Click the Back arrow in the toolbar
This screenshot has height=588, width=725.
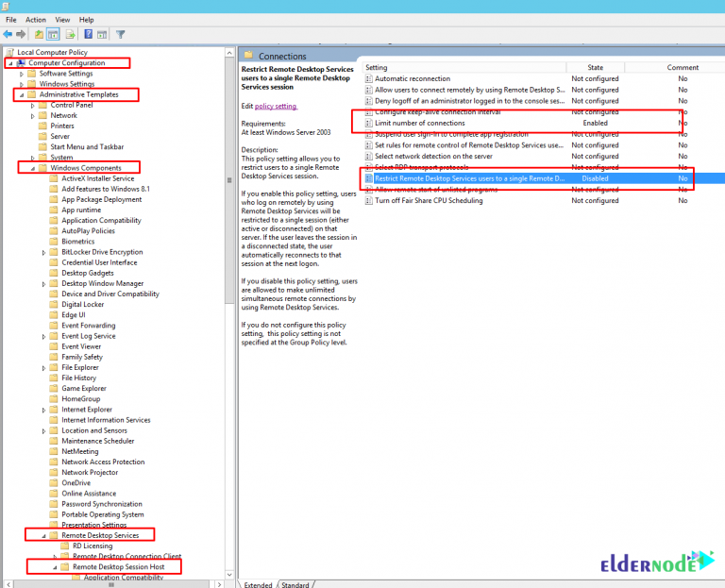[x=8, y=35]
